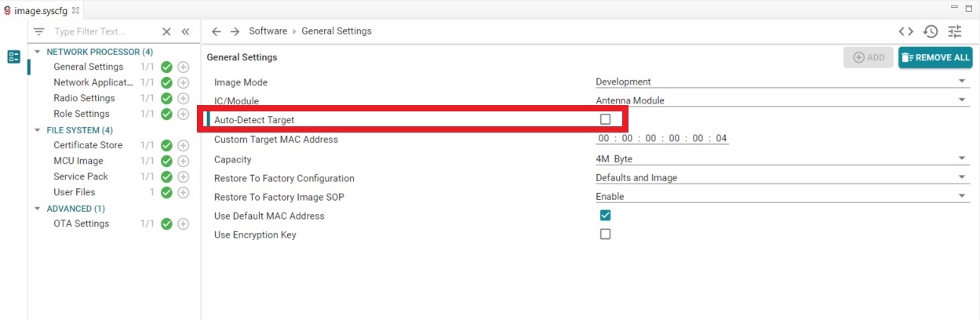Image resolution: width=980 pixels, height=320 pixels.
Task: Enable the Auto-Detect Target checkbox
Action: tap(605, 119)
